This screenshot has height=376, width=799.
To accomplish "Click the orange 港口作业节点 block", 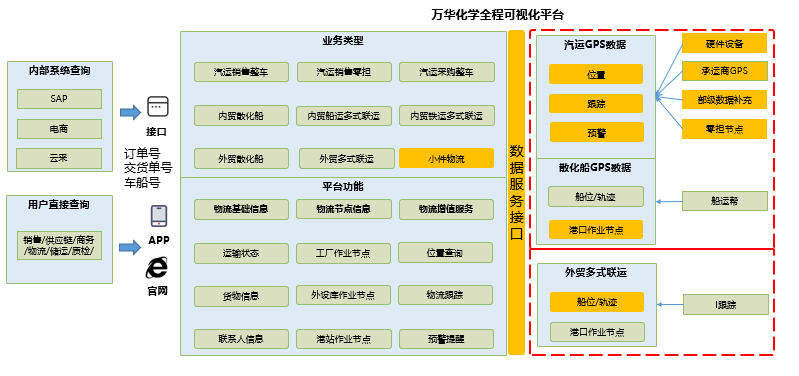I will click(x=596, y=230).
